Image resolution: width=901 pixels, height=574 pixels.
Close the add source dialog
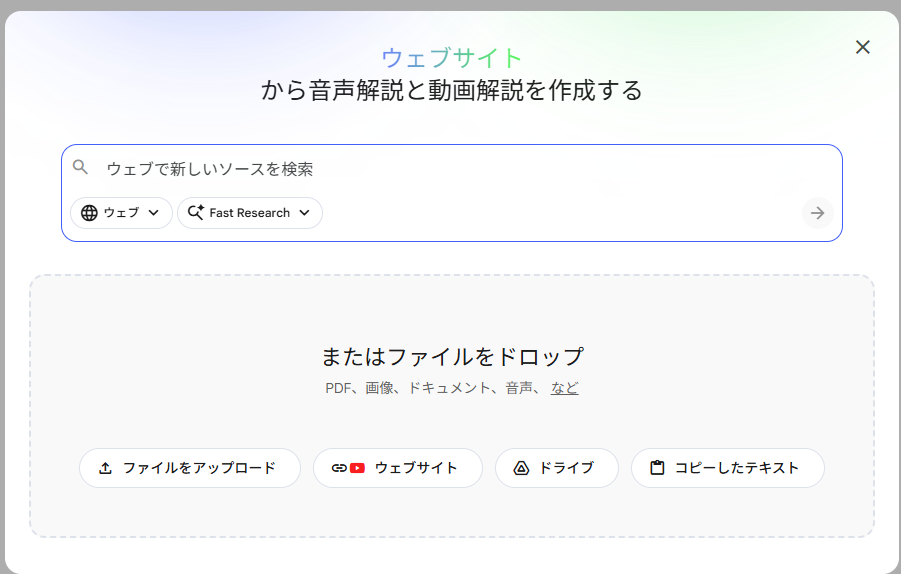click(862, 47)
